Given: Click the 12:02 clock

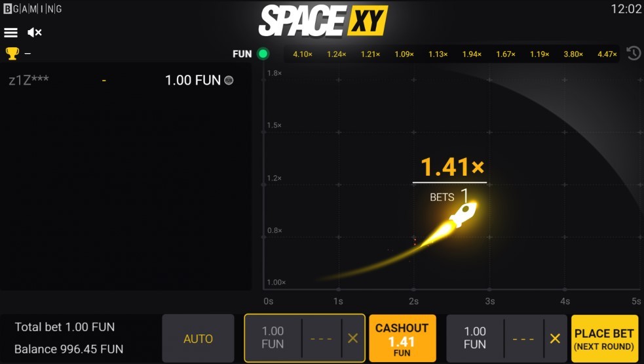Looking at the screenshot, I should coord(626,9).
